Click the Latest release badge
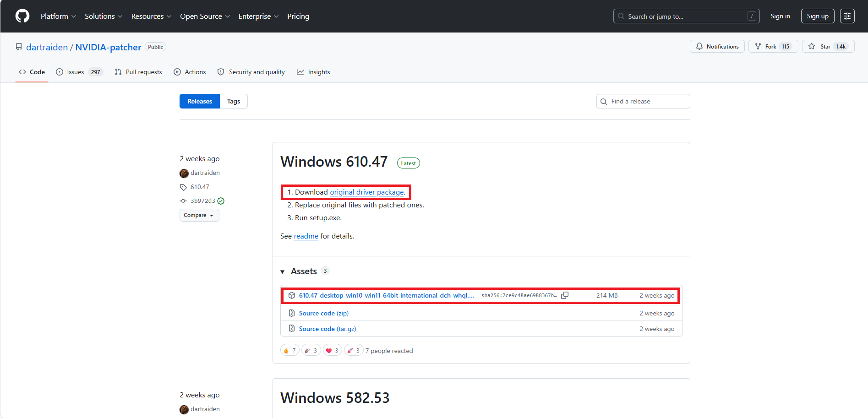868x418 pixels. pos(409,163)
